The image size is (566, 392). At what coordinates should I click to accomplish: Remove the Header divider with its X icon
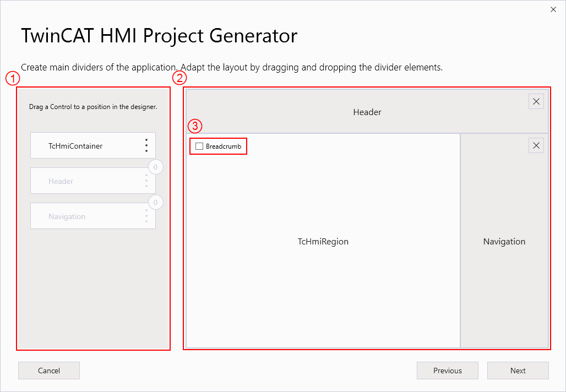click(x=536, y=101)
